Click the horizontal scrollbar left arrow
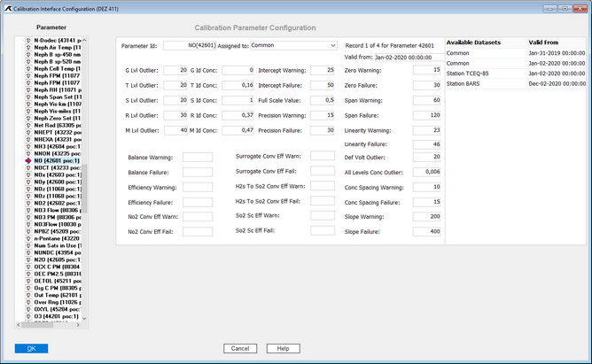Viewport: 592px width, 364px height. click(x=19, y=325)
